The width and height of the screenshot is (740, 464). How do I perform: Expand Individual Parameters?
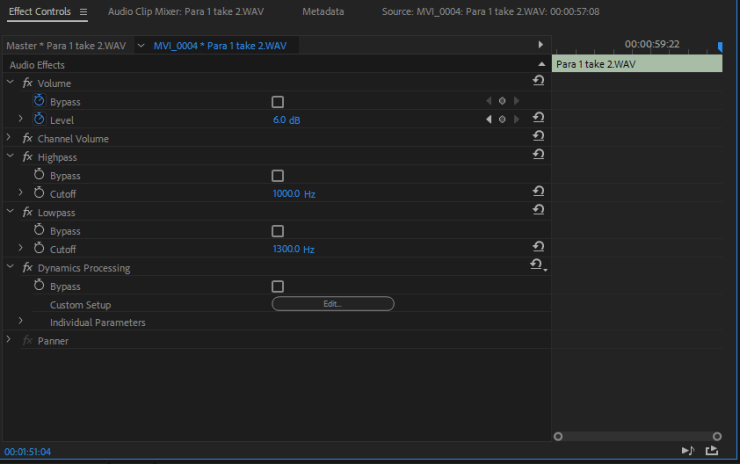pos(20,321)
